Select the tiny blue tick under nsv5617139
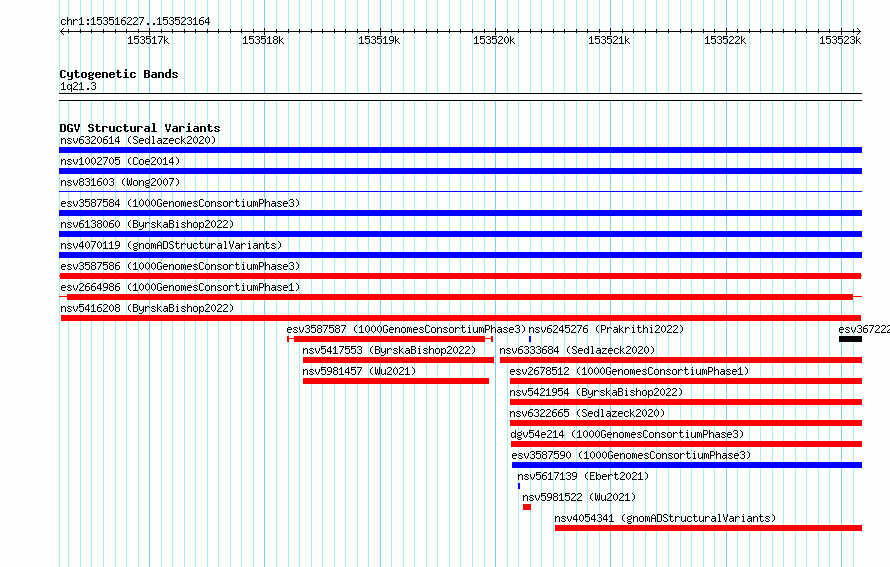Screen dimensions: 890x567 (519, 486)
